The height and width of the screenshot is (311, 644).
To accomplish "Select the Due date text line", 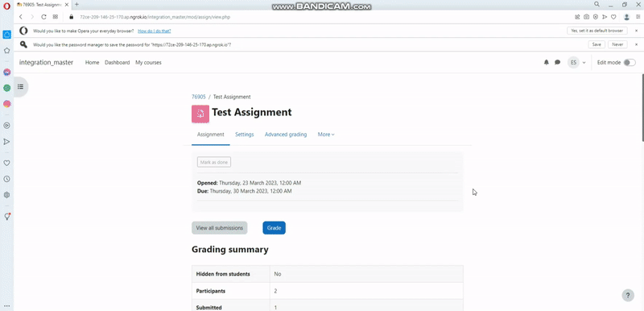I will [x=245, y=191].
